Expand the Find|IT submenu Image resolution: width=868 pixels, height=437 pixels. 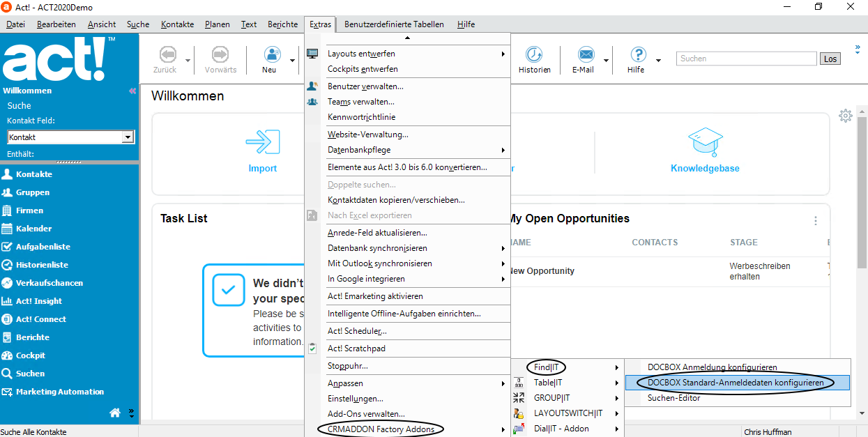point(546,366)
